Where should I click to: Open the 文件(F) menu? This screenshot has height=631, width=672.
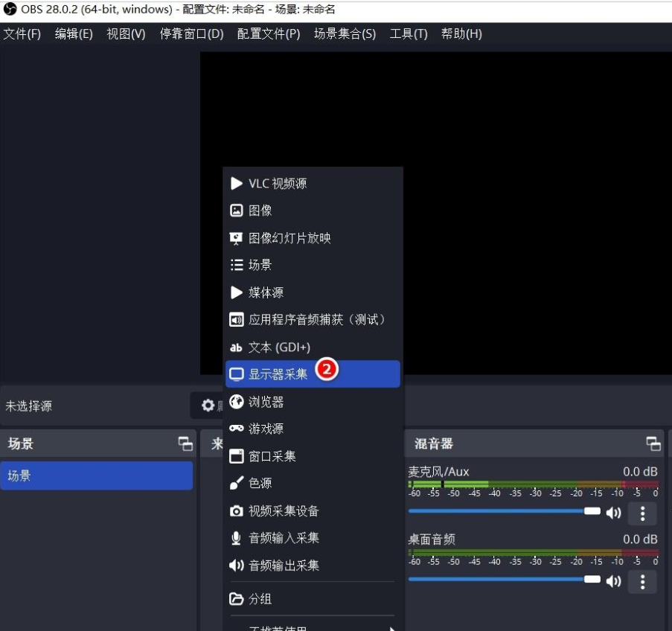pyautogui.click(x=22, y=34)
